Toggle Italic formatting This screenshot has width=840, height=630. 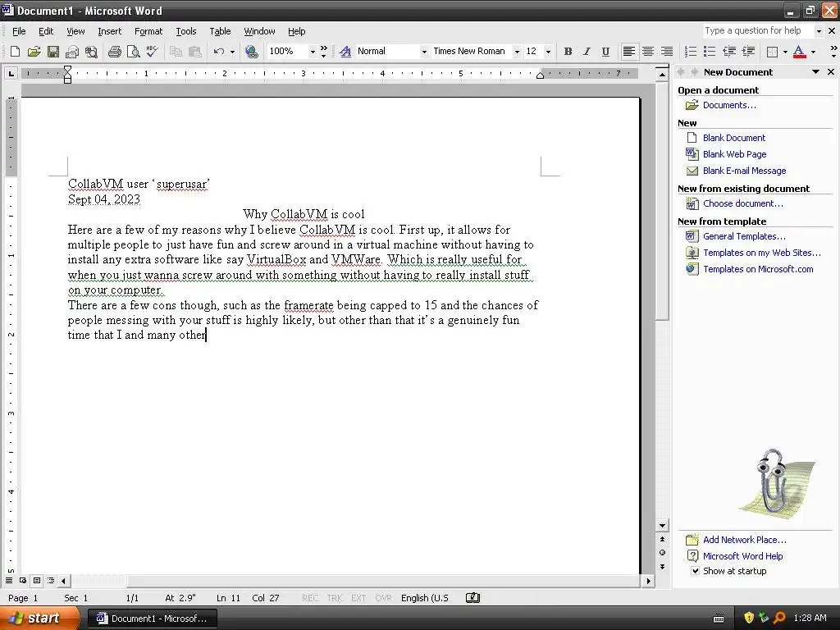click(x=587, y=52)
